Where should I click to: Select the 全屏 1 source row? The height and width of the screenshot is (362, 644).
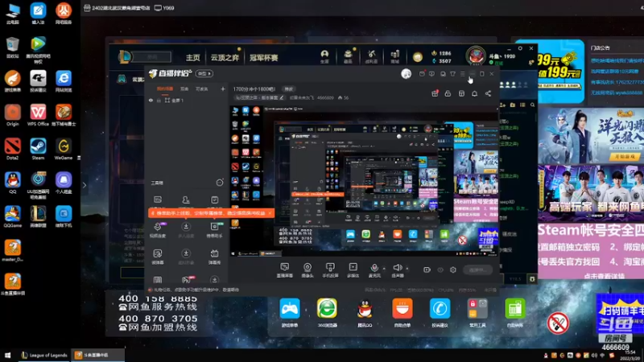pyautogui.click(x=187, y=100)
